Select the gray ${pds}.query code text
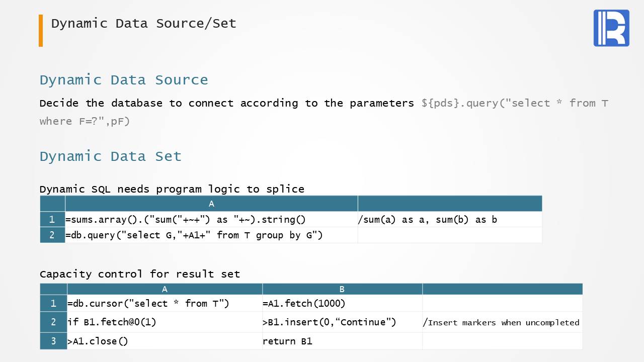 pyautogui.click(x=514, y=104)
